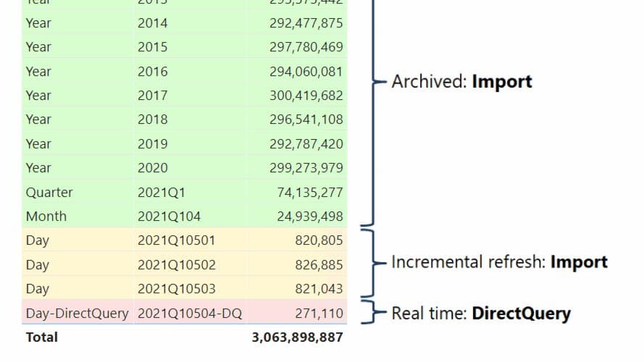The image size is (644, 362).
Task: Select the 3,063,898,887 total value
Action: (x=297, y=337)
